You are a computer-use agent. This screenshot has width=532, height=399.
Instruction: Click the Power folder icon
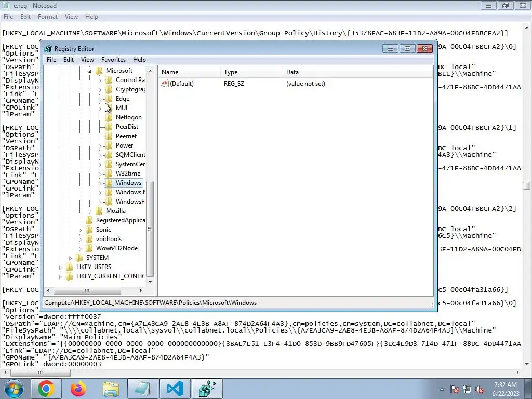click(x=109, y=145)
